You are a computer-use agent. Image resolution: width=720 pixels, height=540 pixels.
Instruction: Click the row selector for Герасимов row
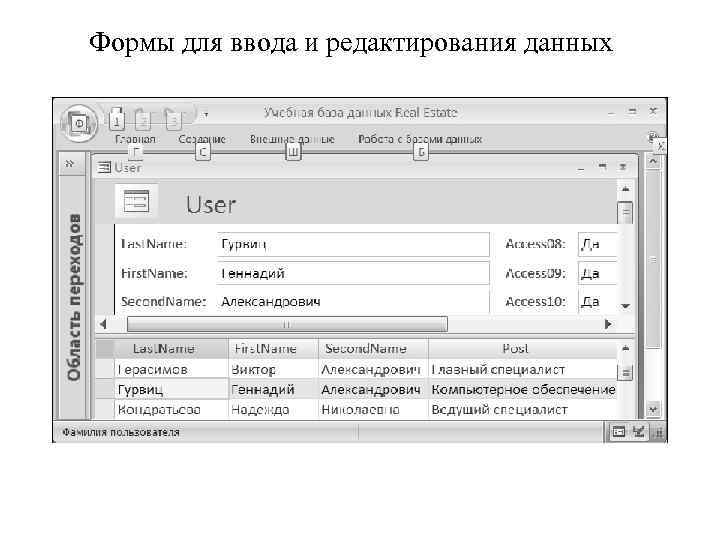pos(105,369)
